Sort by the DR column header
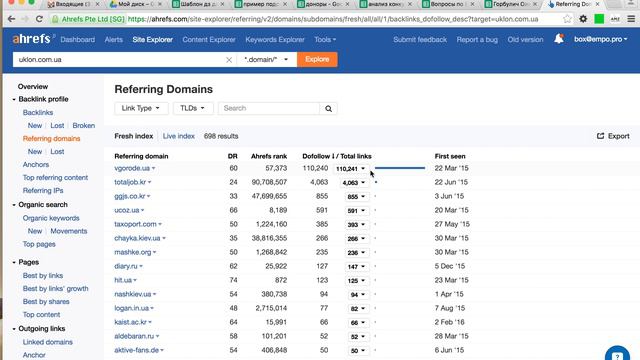This screenshot has width=640, height=360. point(233,156)
